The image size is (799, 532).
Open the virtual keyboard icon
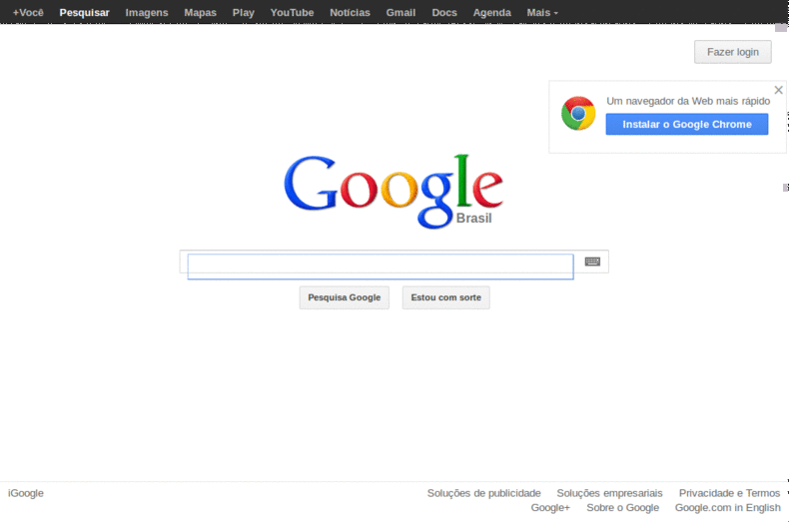coord(592,262)
